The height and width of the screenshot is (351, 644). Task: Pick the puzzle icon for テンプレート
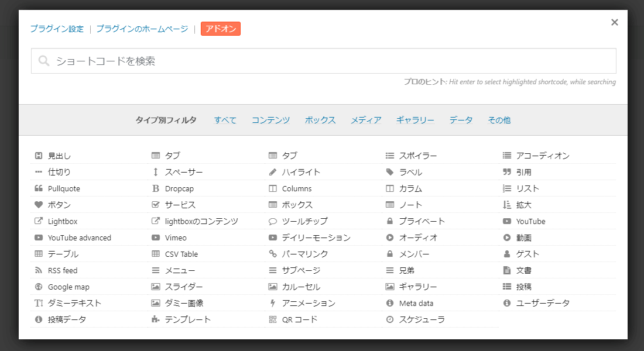[x=156, y=319]
